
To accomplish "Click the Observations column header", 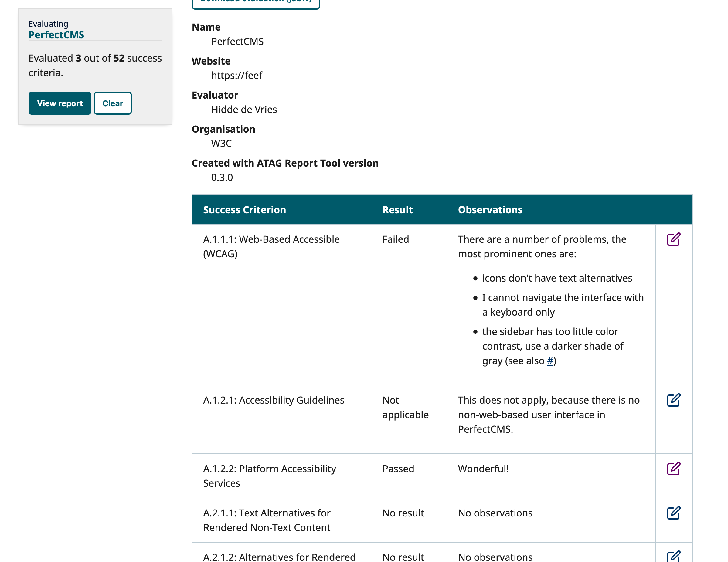I will click(490, 210).
